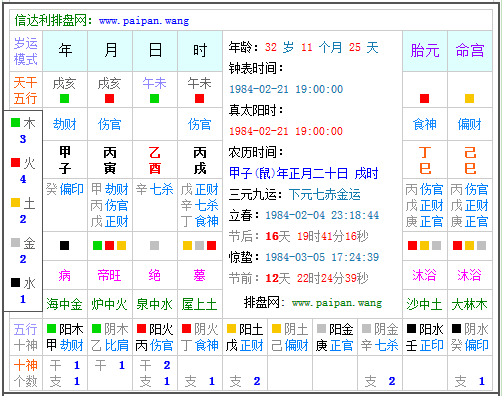Screen dimensions: 502x396
Task: Open the blue www.paipan.wang link in header
Action: tap(144, 21)
